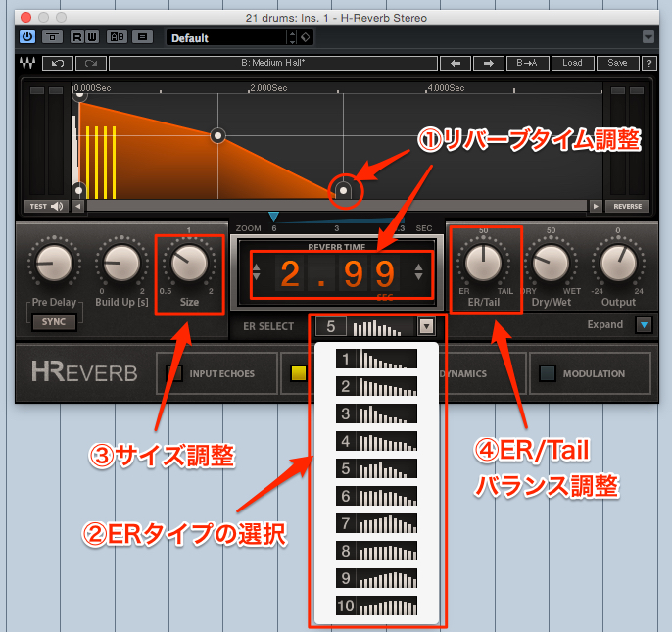This screenshot has height=632, width=672.
Task: Select ER type 5 from the list
Action: 376,468
